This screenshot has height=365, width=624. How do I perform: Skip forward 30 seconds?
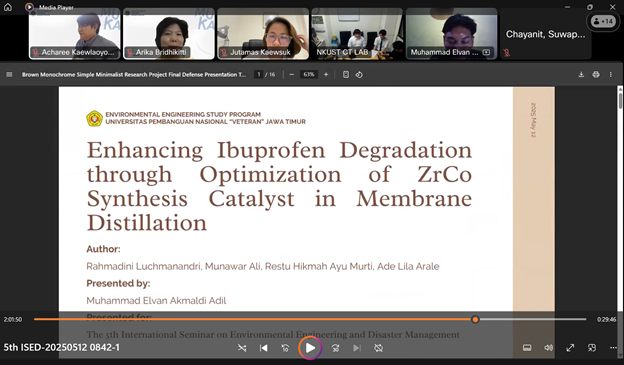[335, 348]
